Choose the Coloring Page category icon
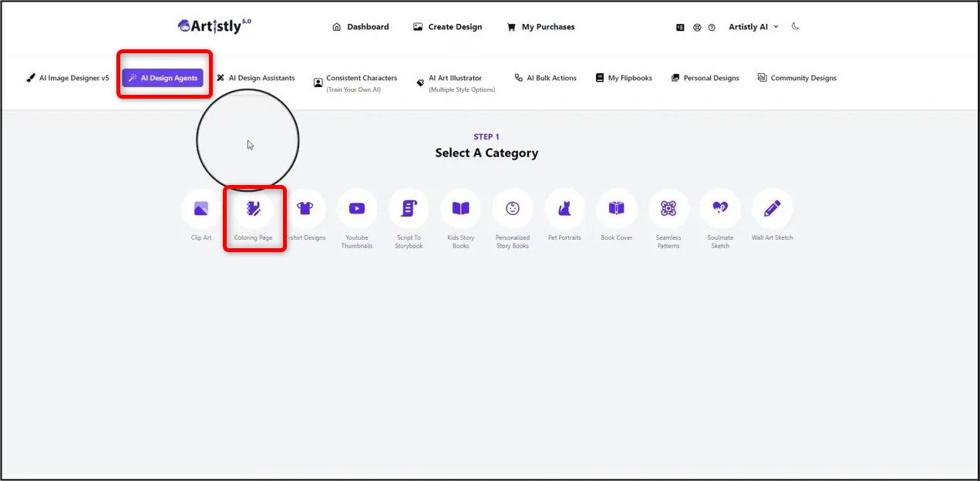The width and height of the screenshot is (980, 481). (x=254, y=209)
